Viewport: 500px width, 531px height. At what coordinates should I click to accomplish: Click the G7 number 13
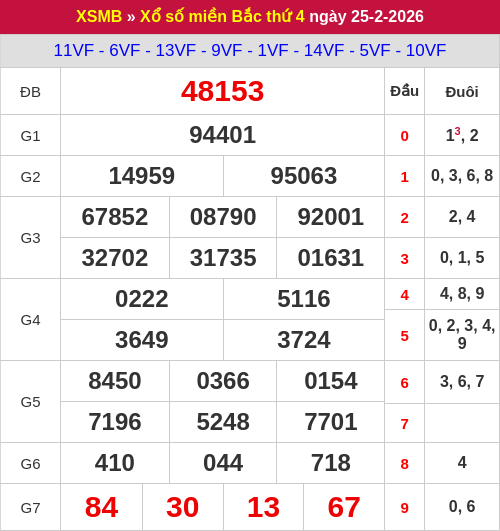pyautogui.click(x=263, y=507)
